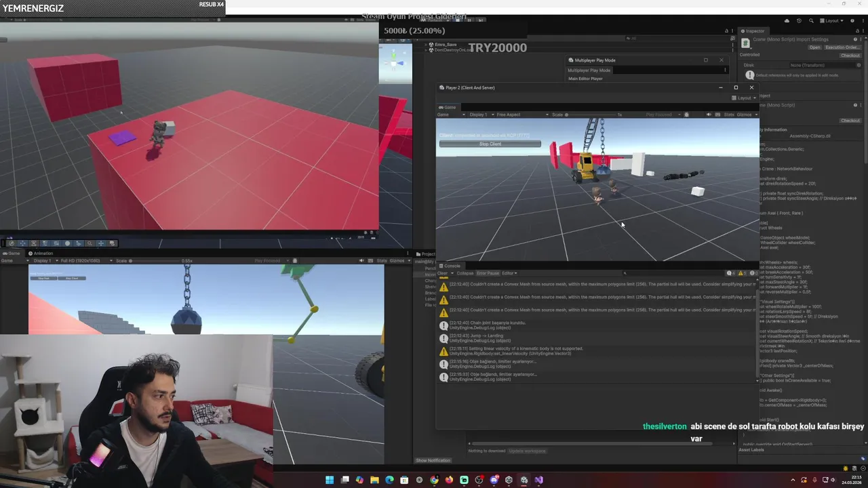
Task: Open File Explorer from taskbar
Action: [x=374, y=480]
